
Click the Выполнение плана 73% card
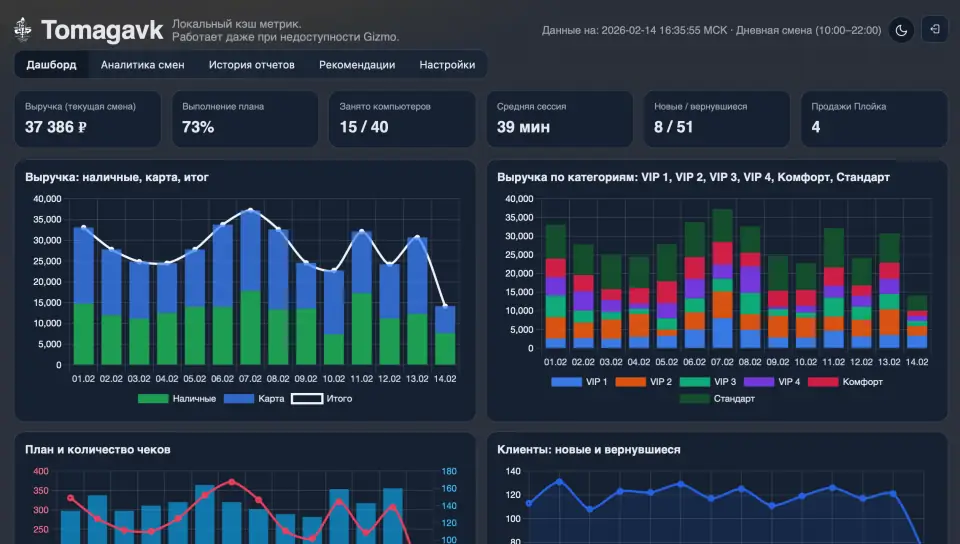(x=245, y=119)
